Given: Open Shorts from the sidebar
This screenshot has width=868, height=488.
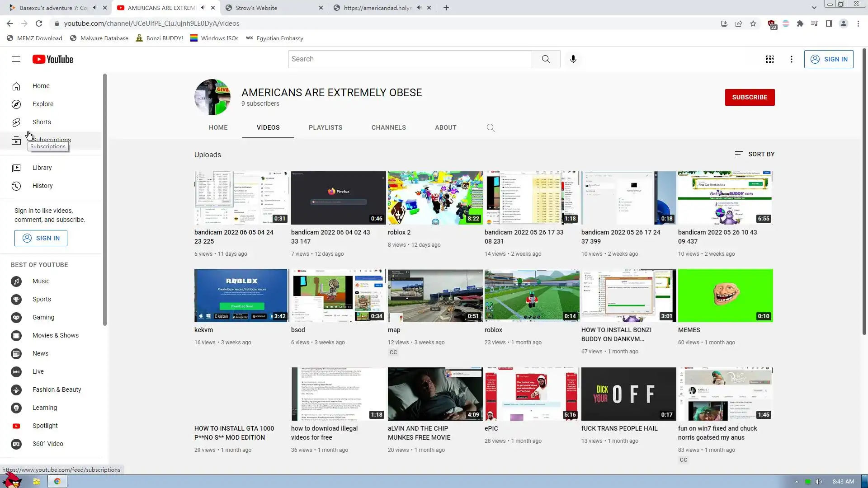Looking at the screenshot, I should [x=41, y=122].
